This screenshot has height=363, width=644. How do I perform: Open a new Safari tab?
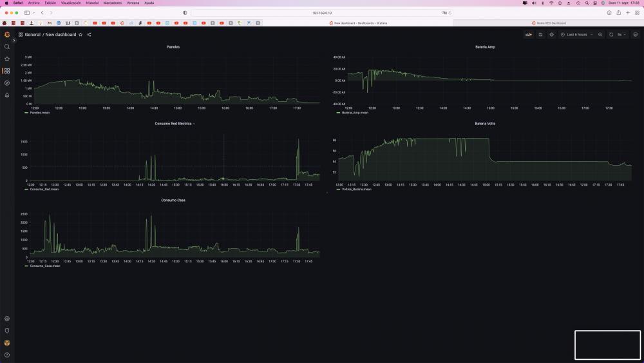point(628,13)
